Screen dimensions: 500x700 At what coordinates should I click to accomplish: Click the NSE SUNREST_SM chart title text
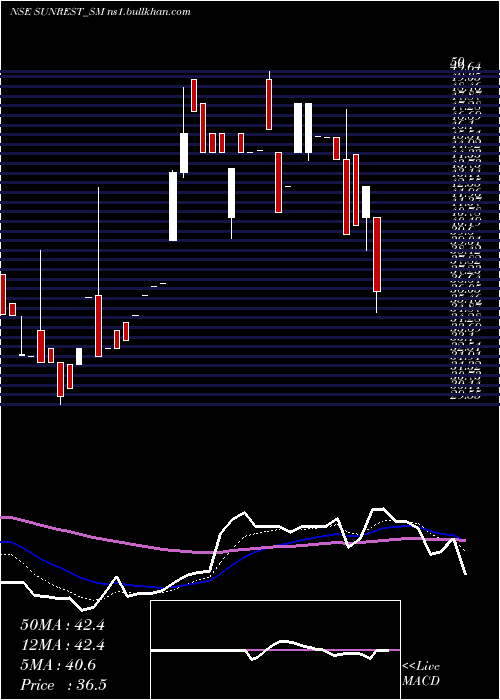coord(100,12)
